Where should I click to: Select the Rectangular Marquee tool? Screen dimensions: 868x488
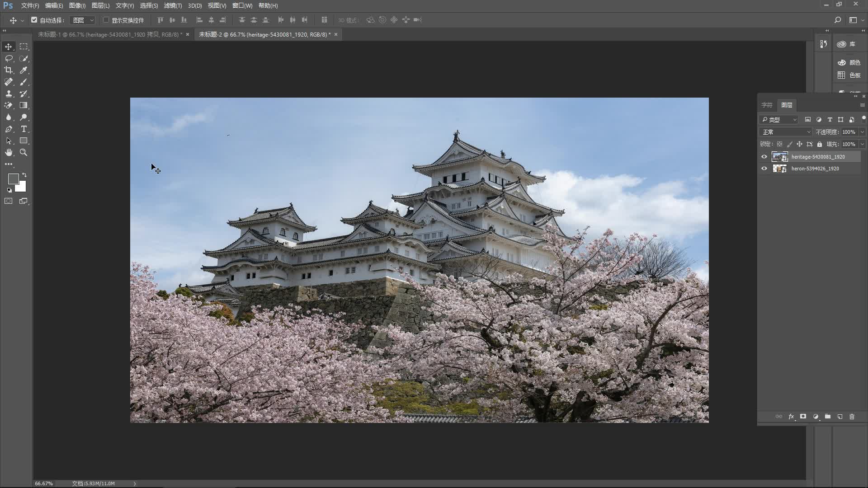point(24,47)
